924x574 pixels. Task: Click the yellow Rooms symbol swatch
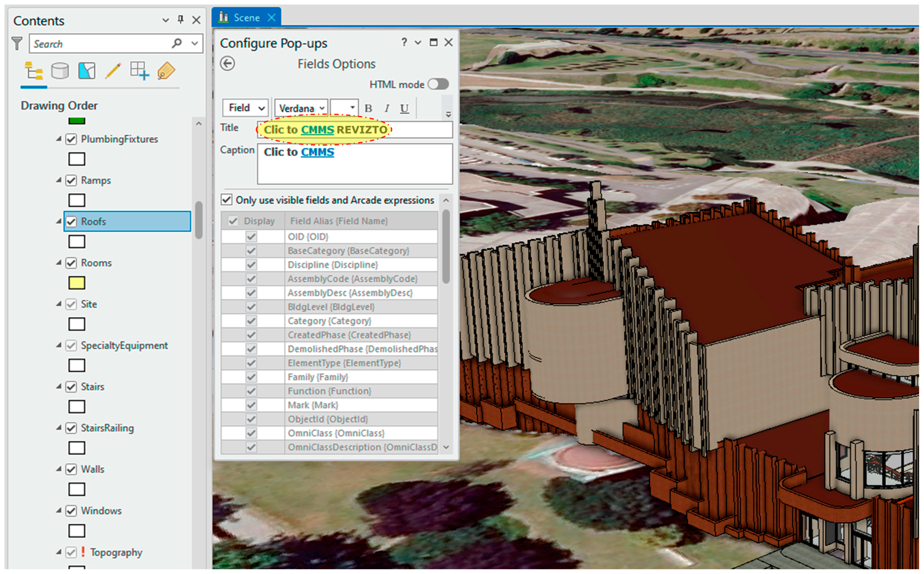coord(77,283)
